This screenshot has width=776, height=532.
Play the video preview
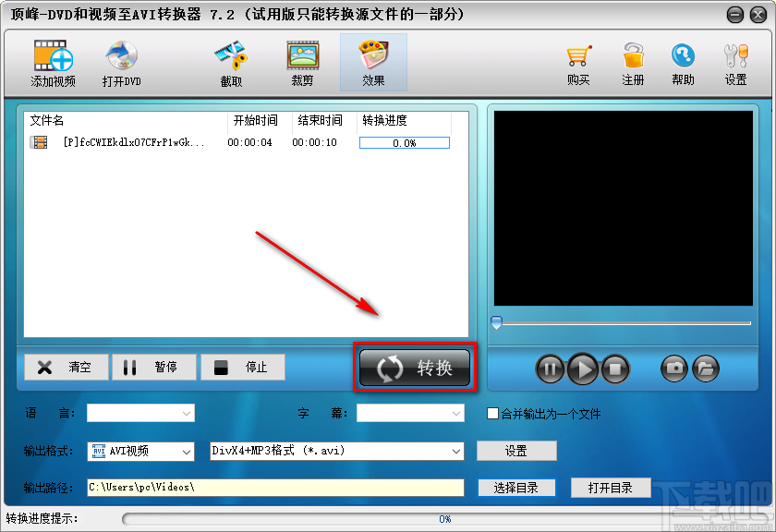pos(583,369)
